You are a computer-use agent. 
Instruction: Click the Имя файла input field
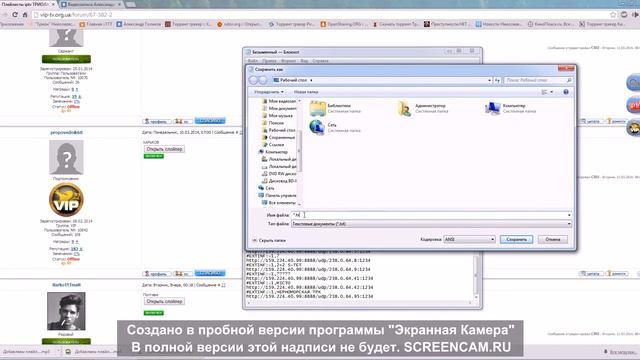pyautogui.click(x=429, y=215)
